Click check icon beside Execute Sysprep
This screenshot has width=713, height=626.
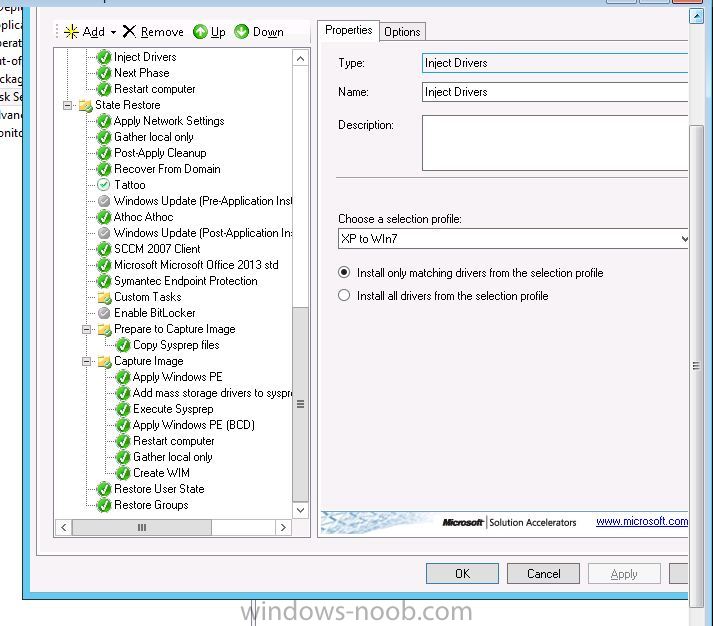(123, 409)
